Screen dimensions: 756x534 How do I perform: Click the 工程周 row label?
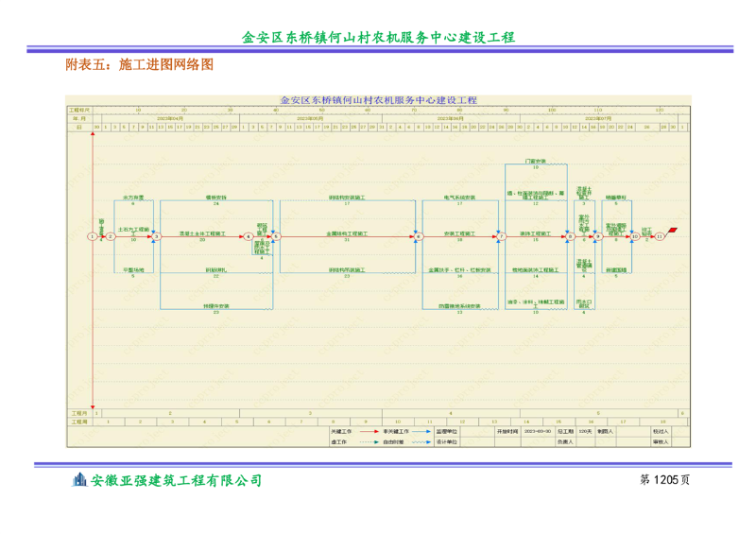(x=79, y=422)
